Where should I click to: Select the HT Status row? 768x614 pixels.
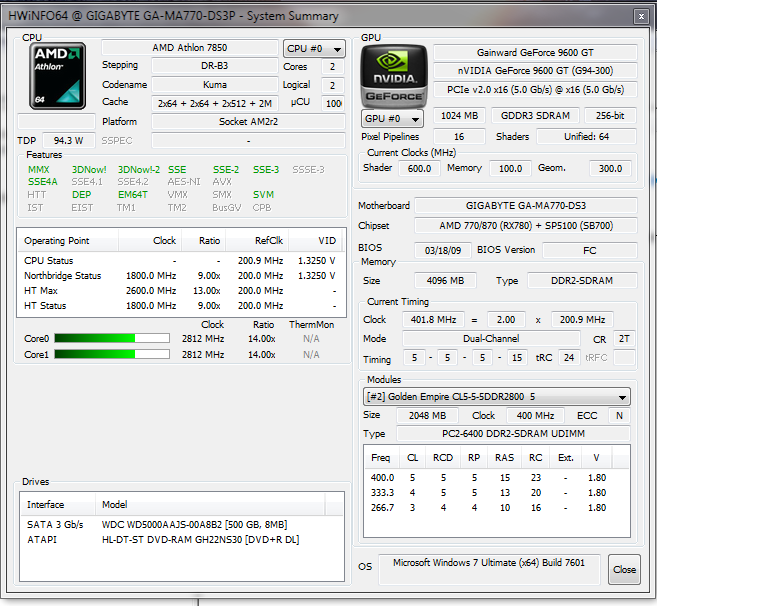181,306
